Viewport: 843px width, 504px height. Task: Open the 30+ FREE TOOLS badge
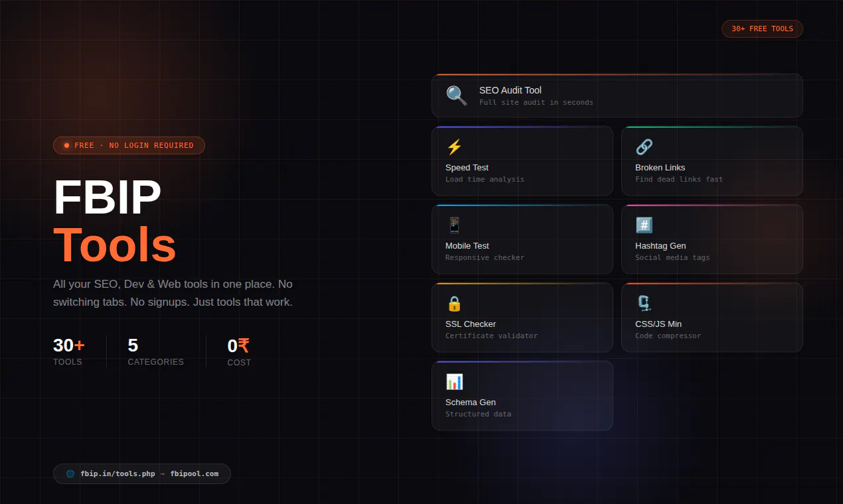[762, 29]
